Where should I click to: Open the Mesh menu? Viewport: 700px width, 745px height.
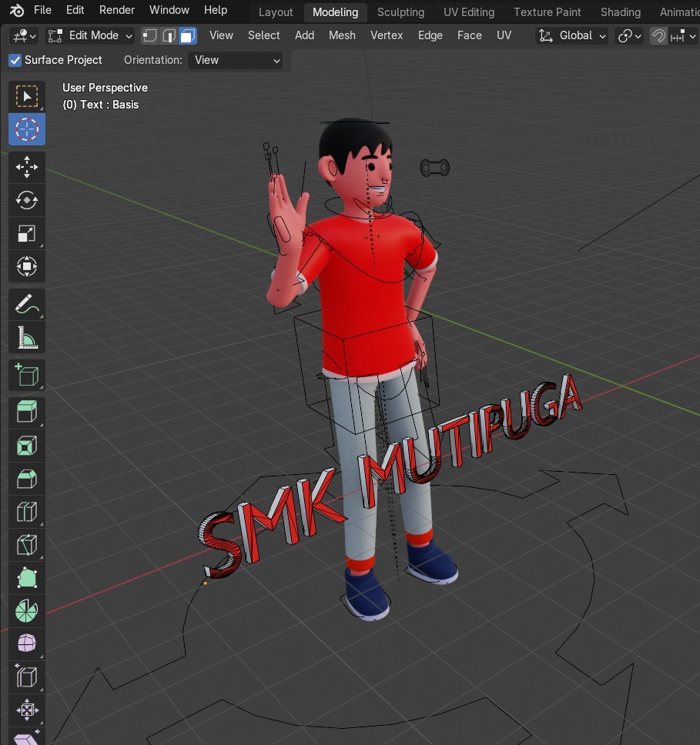tap(342, 35)
